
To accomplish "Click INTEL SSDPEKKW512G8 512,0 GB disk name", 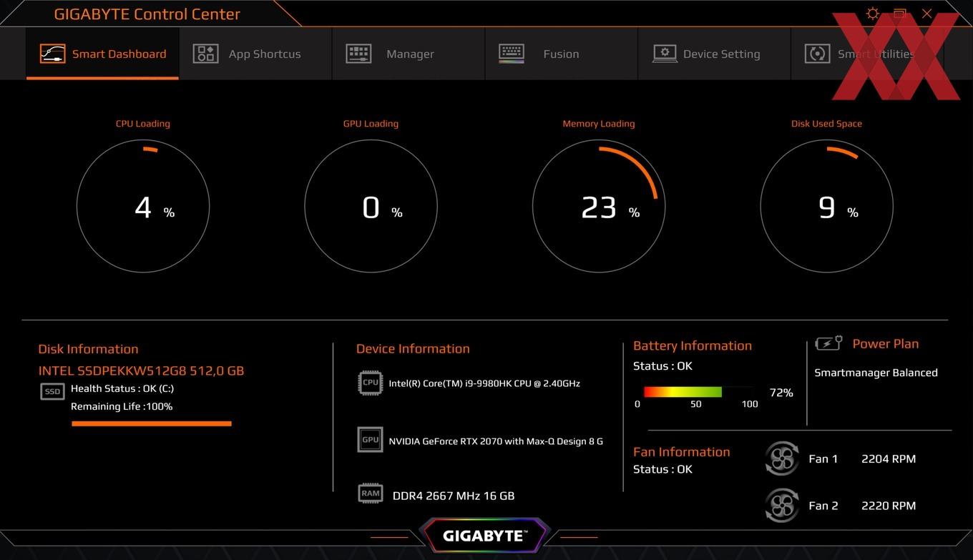I will 141,370.
